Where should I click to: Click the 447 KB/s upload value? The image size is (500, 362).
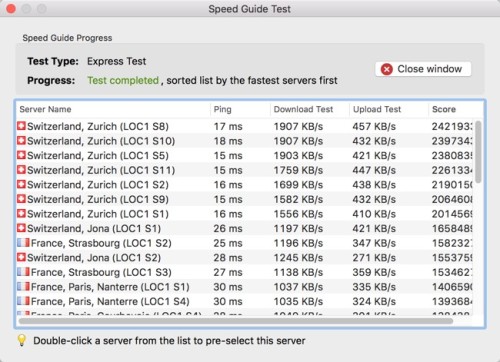point(374,171)
